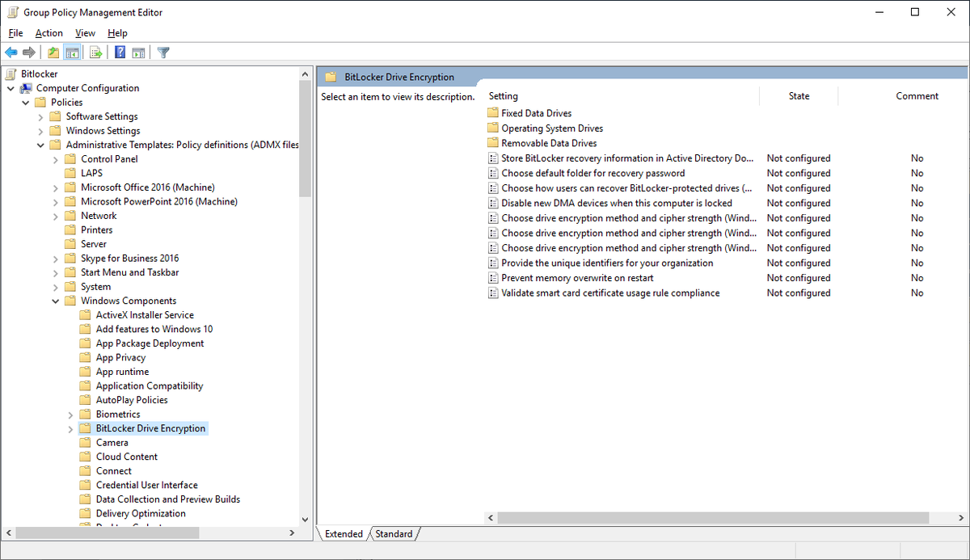Click the Operating System Drives folder icon

coord(493,128)
